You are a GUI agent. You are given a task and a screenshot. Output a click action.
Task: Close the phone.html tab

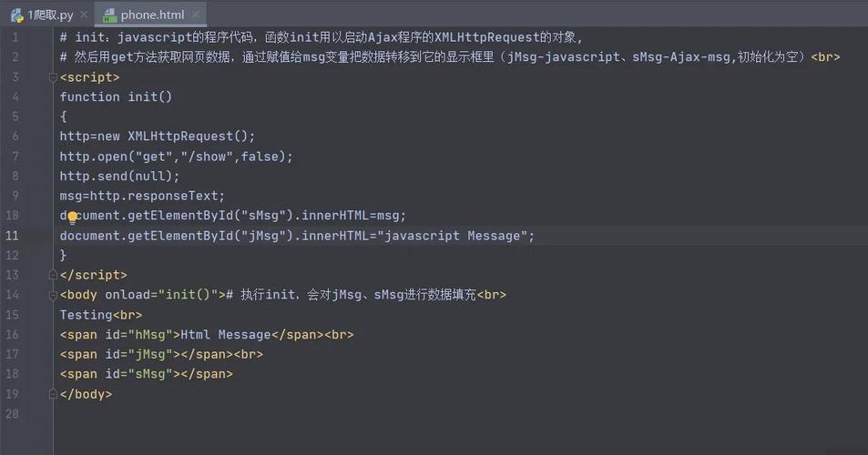coord(196,15)
